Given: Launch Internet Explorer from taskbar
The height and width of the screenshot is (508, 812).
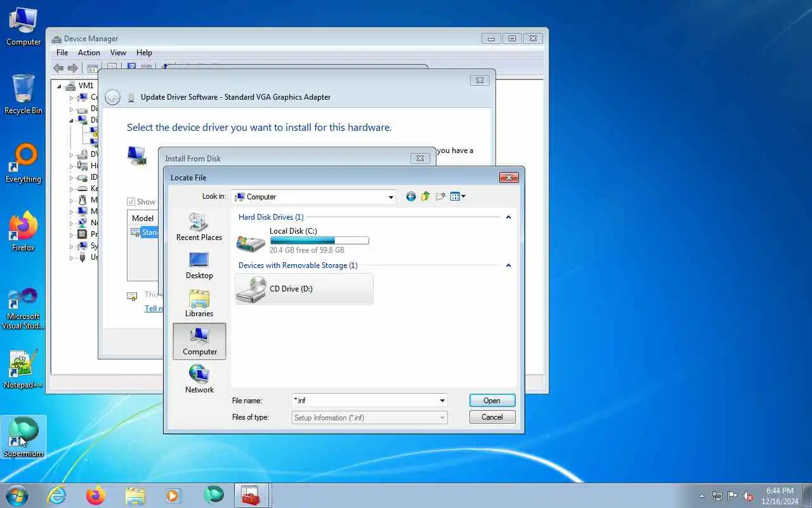Looking at the screenshot, I should (x=57, y=495).
